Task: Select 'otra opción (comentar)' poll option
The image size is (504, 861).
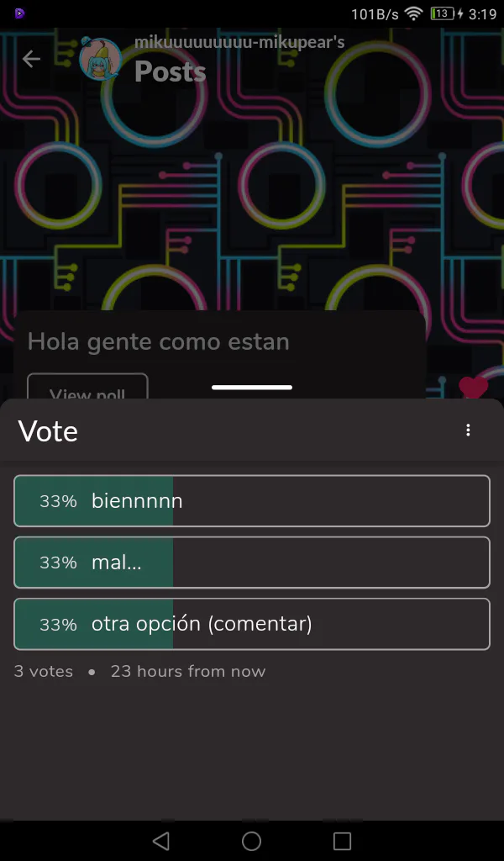Action: click(x=252, y=624)
